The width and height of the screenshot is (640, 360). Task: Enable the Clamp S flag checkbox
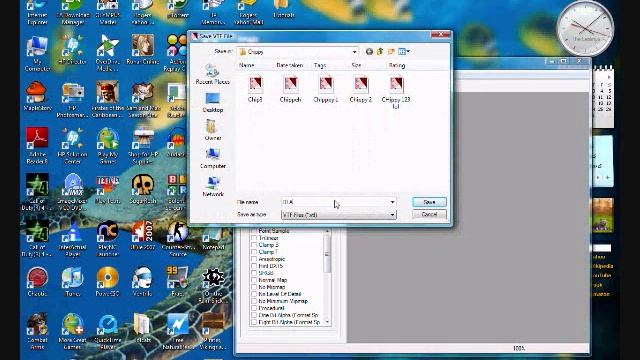[x=254, y=245]
